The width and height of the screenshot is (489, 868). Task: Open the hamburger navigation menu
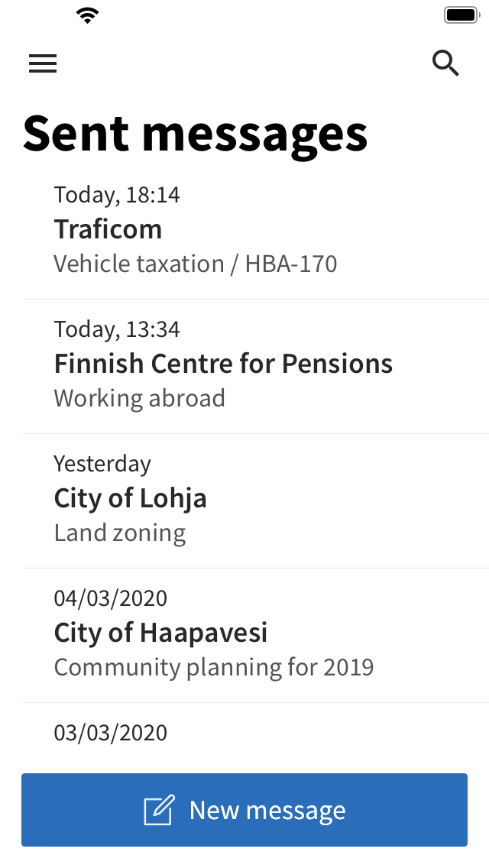tap(43, 63)
